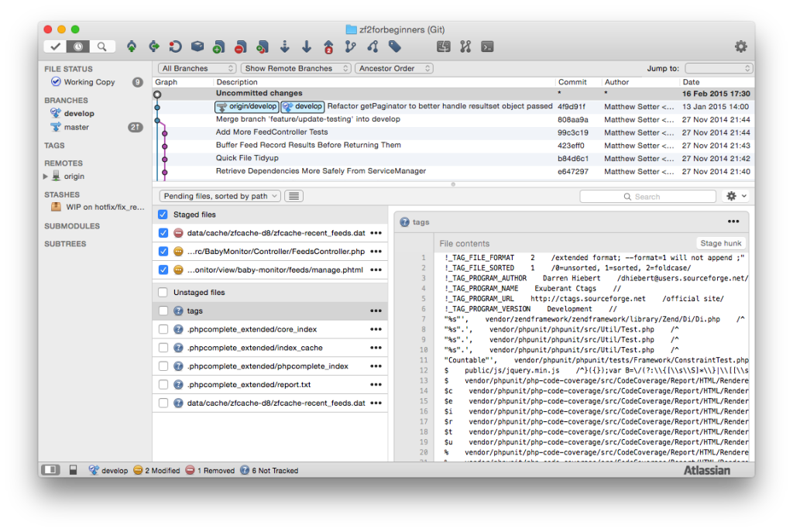Select Working Copy in sidebar
Screen dimensions: 793x532
coord(88,82)
